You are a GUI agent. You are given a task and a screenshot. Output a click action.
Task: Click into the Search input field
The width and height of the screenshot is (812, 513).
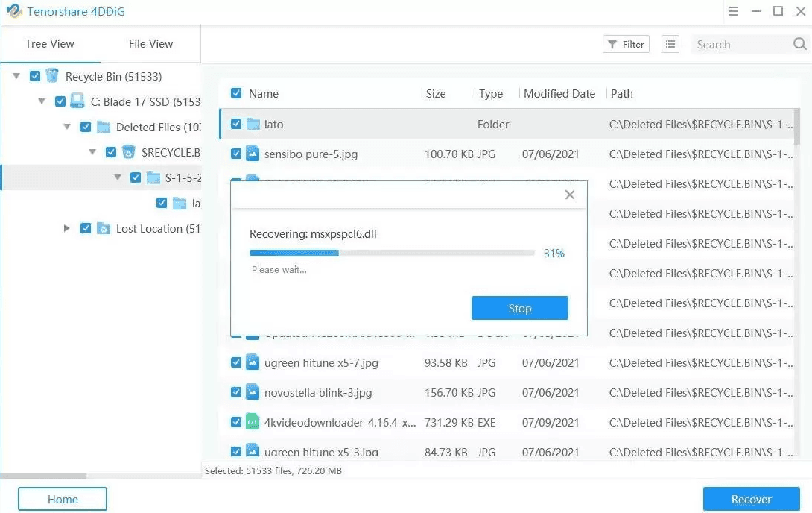pyautogui.click(x=741, y=45)
